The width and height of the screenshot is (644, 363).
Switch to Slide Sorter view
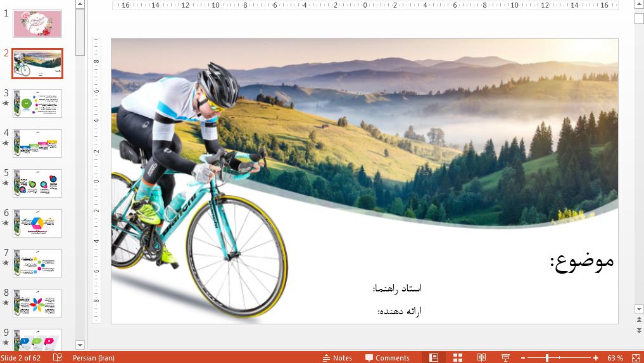click(458, 358)
